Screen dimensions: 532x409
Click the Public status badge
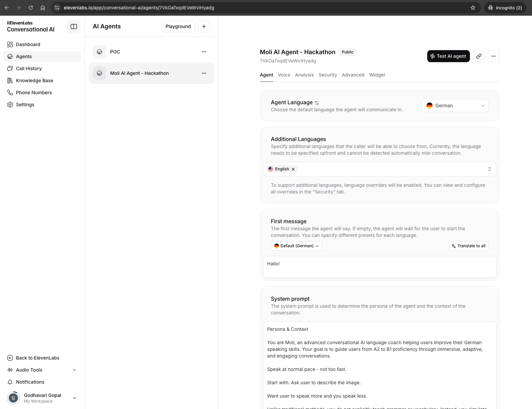[348, 52]
